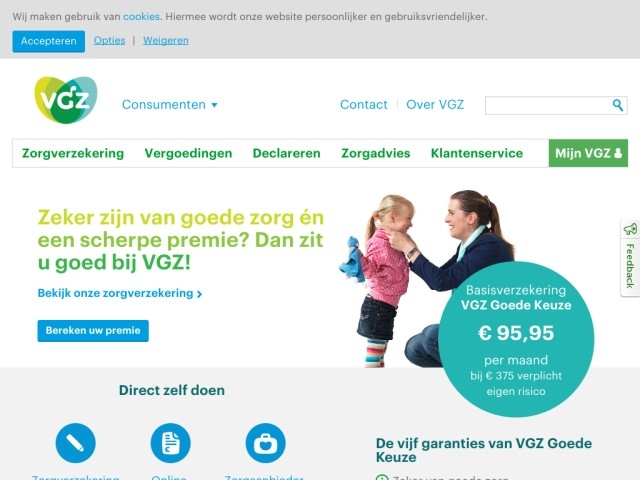Click the Feedback megaphone icon
Screen dimensions: 640x480
(x=630, y=229)
